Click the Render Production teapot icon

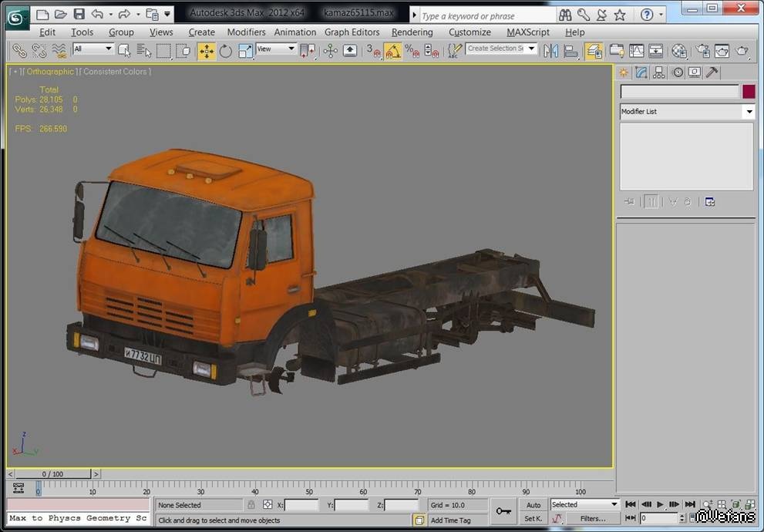(x=742, y=51)
